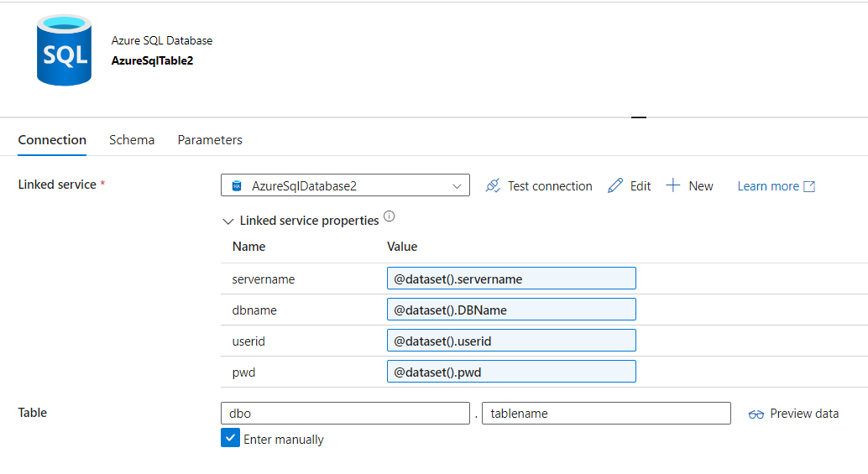Image resolution: width=868 pixels, height=474 pixels.
Task: Focus the dbname value input
Action: (510, 310)
